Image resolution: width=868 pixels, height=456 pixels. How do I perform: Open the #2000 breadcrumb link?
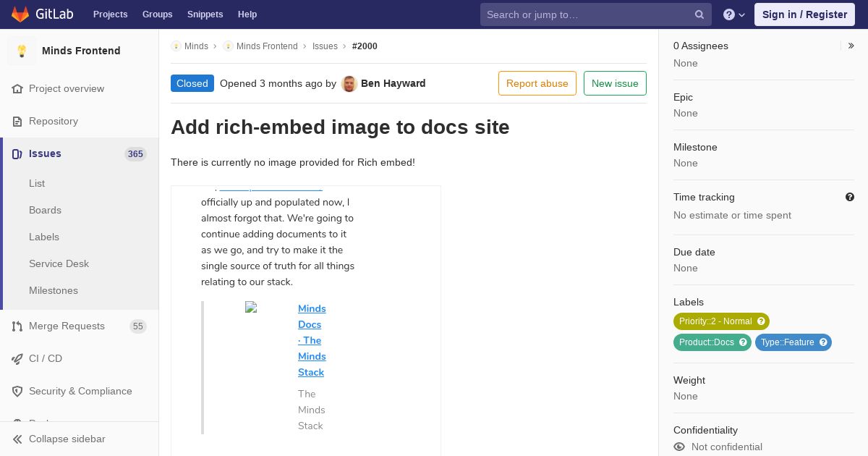[x=365, y=46]
